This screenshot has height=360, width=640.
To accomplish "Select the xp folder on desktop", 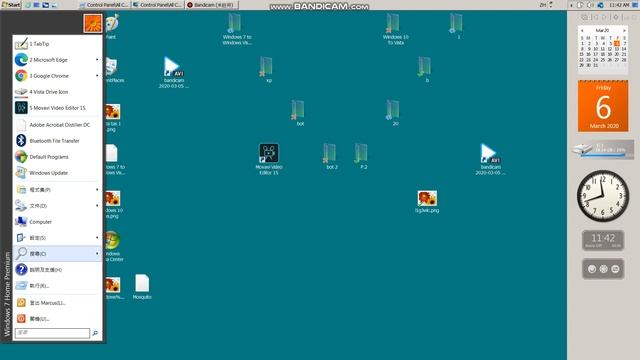I will pyautogui.click(x=267, y=70).
